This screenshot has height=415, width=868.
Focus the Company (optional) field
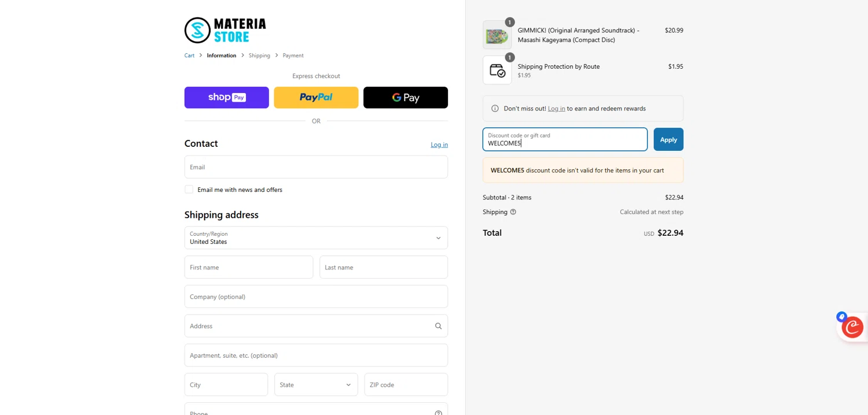(x=316, y=297)
